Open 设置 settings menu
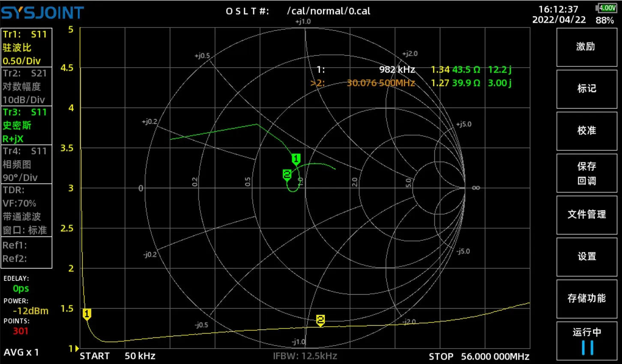622x364 pixels. point(586,257)
